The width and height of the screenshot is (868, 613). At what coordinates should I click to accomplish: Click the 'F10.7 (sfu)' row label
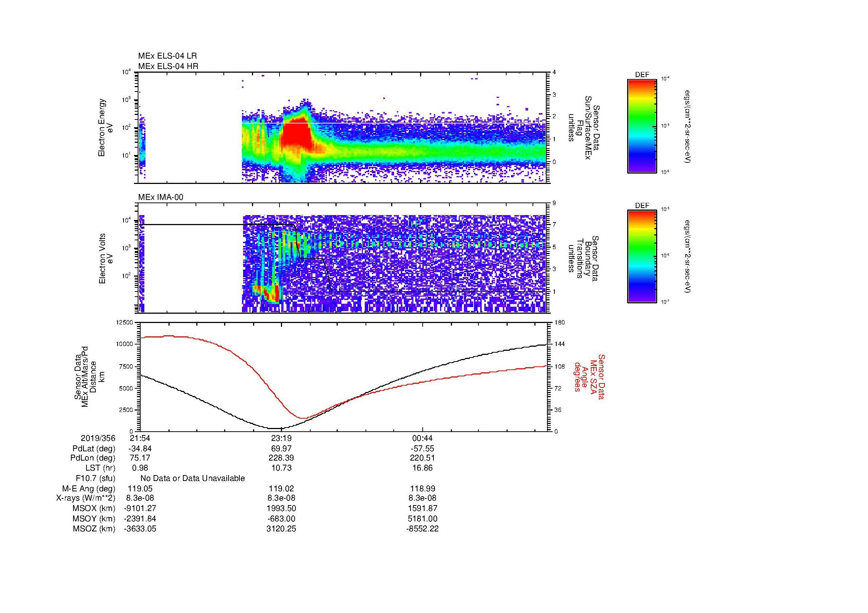click(95, 478)
